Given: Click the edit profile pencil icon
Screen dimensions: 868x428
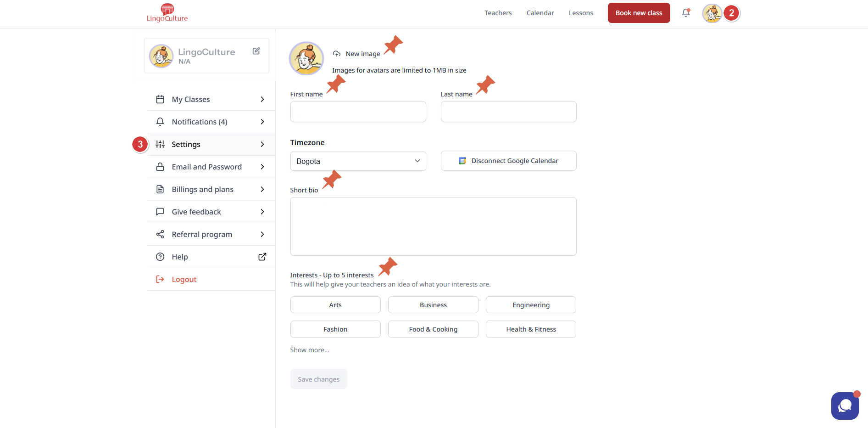Looking at the screenshot, I should coord(256,51).
